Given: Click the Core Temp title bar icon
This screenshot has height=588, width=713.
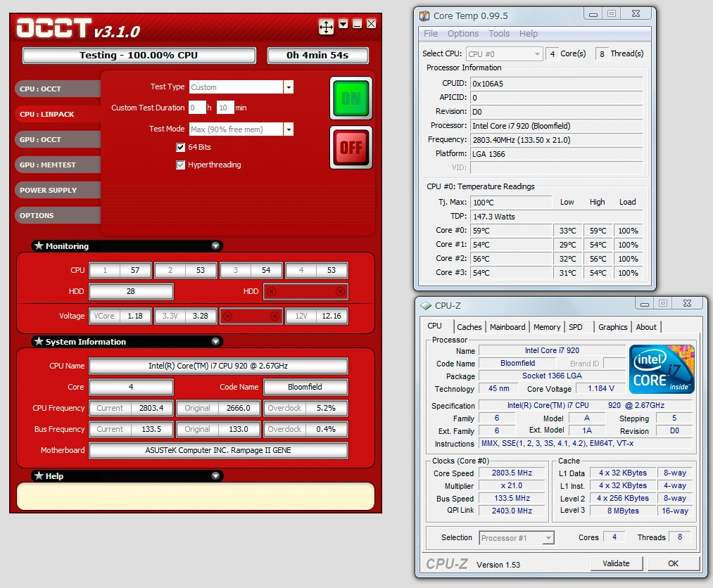Looking at the screenshot, I should (x=424, y=16).
